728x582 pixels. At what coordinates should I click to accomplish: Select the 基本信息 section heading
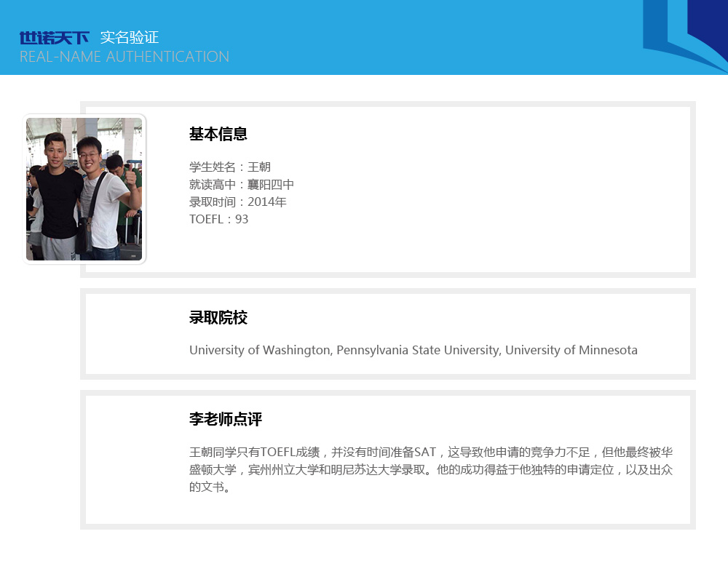(218, 134)
